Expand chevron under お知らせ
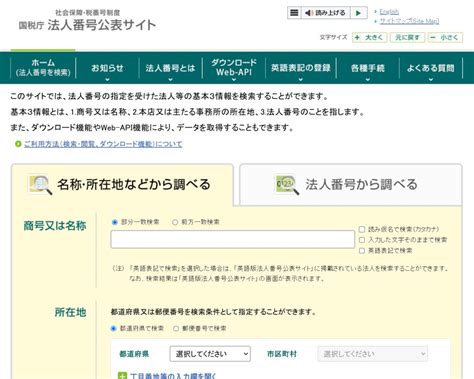 pos(107,80)
